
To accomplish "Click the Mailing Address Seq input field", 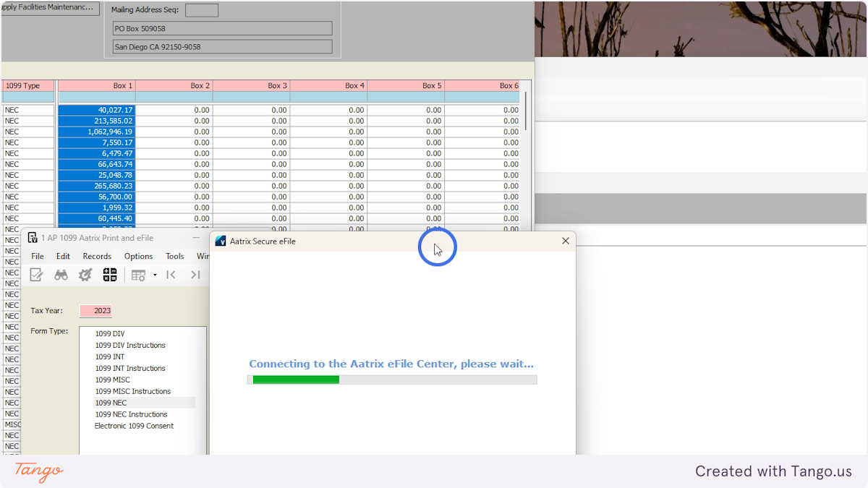I will 201,9.
